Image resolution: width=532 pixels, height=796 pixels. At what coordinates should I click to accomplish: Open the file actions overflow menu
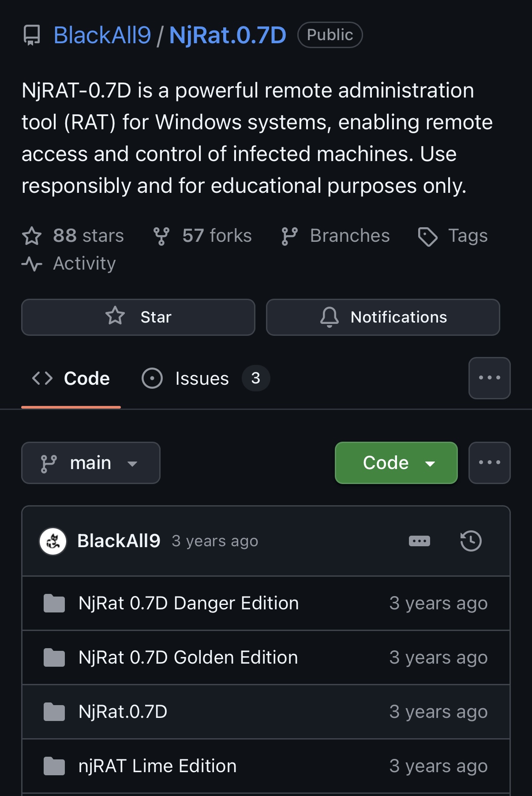[489, 463]
